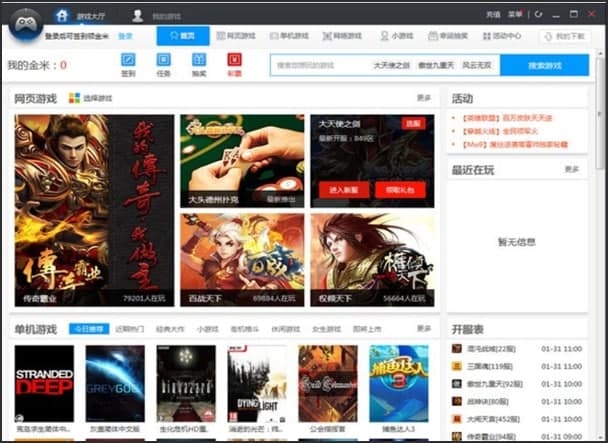Select the 休闲游戏 filter tab

pos(286,329)
